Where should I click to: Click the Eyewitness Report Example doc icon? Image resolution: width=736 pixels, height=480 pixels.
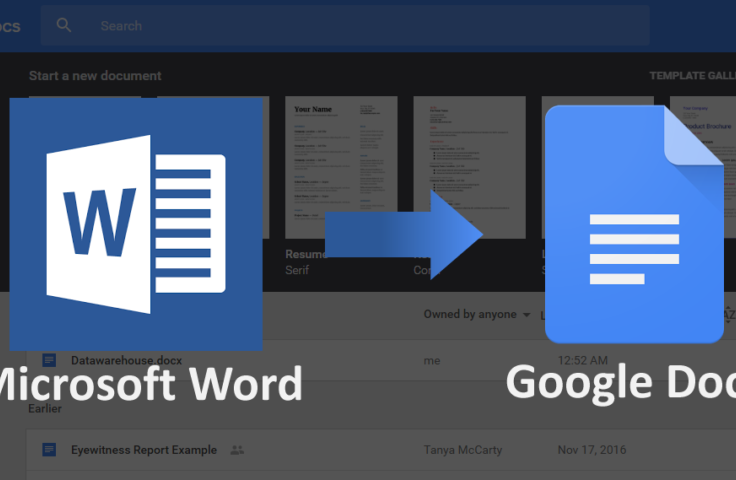(49, 450)
